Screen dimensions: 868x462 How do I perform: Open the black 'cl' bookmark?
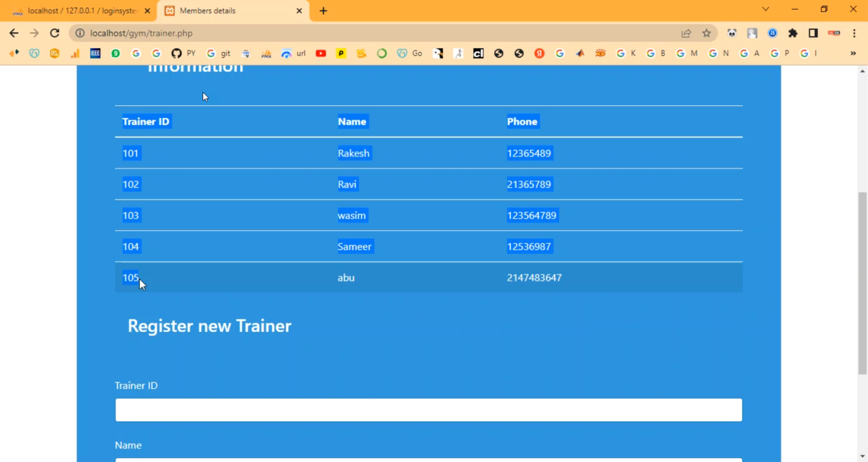pyautogui.click(x=479, y=53)
